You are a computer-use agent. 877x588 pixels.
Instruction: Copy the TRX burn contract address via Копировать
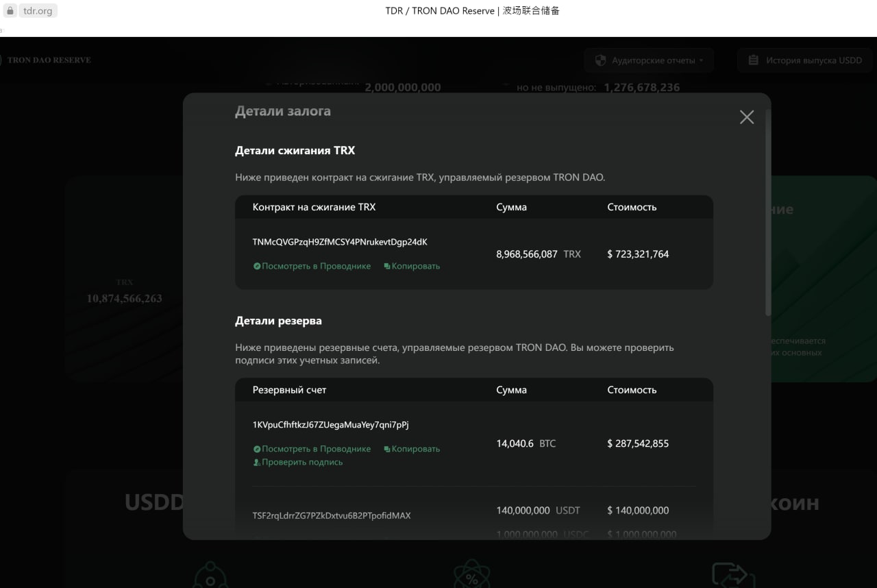[x=412, y=266]
